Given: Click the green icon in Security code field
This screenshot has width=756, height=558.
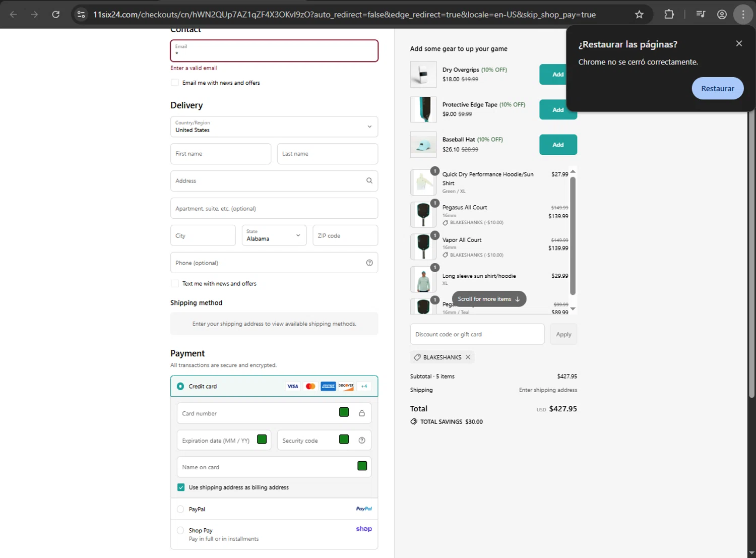Looking at the screenshot, I should coord(344,439).
